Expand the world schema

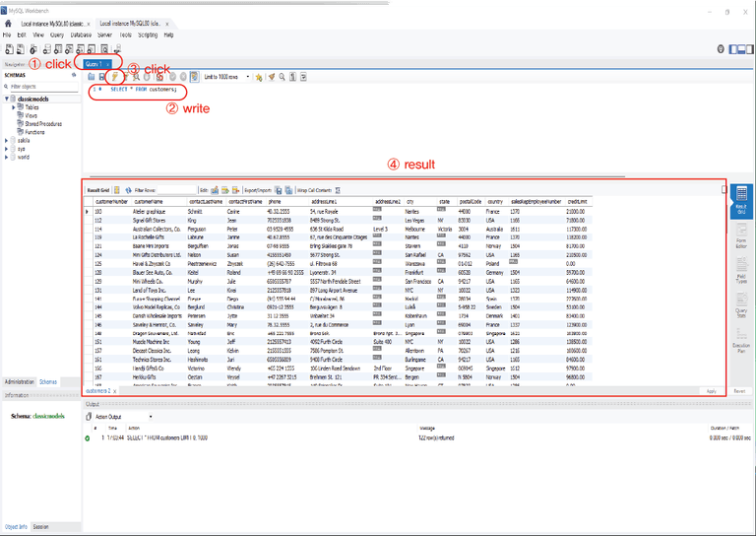click(x=6, y=157)
